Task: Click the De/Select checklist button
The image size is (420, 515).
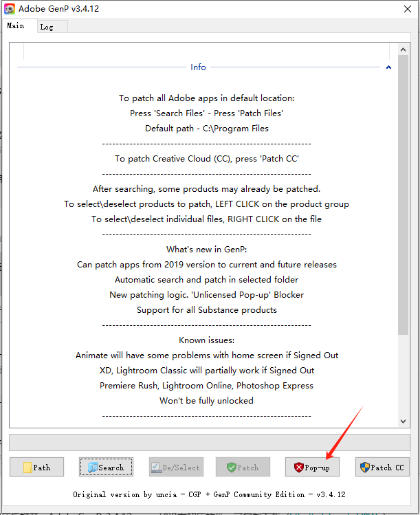Action: (x=175, y=467)
